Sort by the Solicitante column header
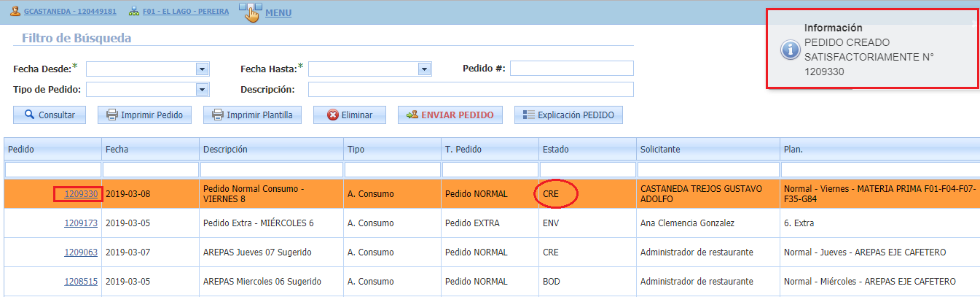Screen dimensions: 980x297 tap(708, 149)
